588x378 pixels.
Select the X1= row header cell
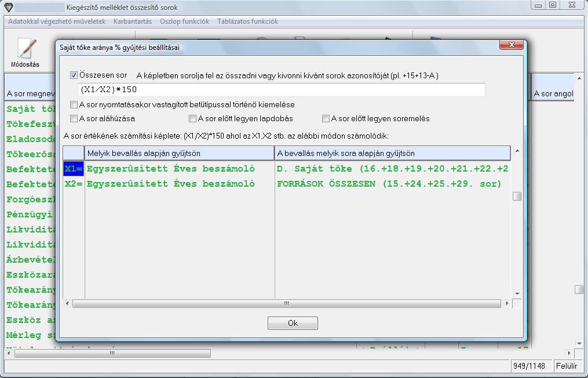click(74, 169)
